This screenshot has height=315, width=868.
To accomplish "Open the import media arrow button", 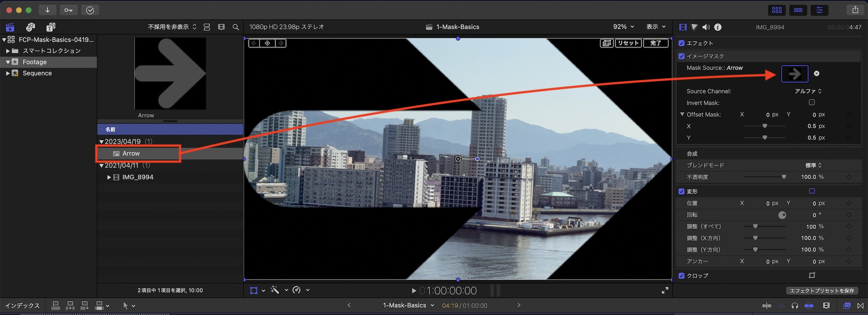I will 47,10.
